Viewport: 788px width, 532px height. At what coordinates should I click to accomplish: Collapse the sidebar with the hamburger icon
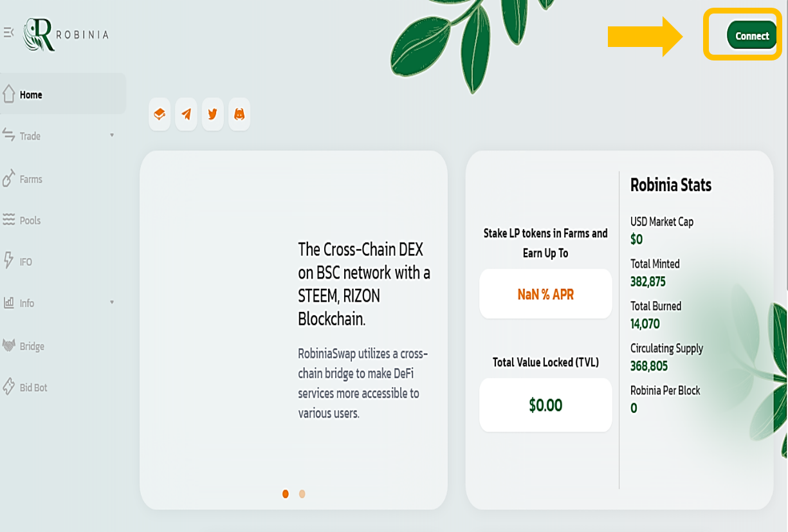point(8,32)
